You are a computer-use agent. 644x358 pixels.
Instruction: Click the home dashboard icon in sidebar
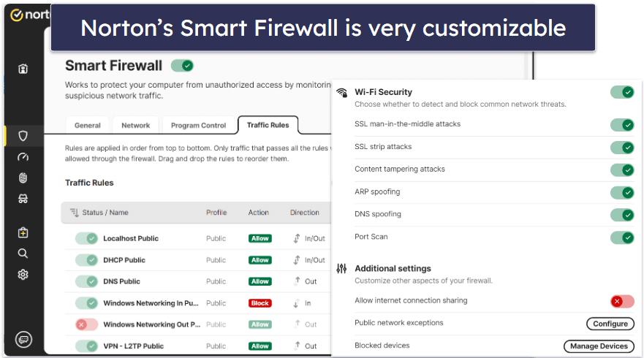coord(23,69)
